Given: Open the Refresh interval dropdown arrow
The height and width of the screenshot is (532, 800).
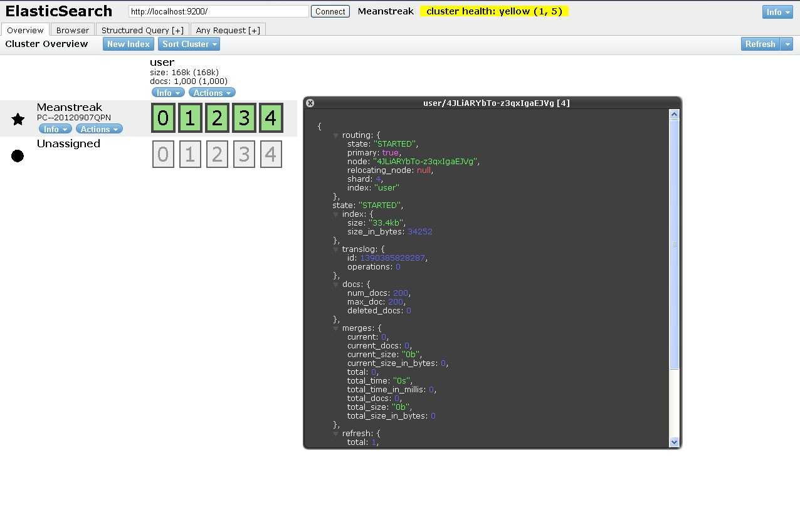Looking at the screenshot, I should click(x=787, y=44).
